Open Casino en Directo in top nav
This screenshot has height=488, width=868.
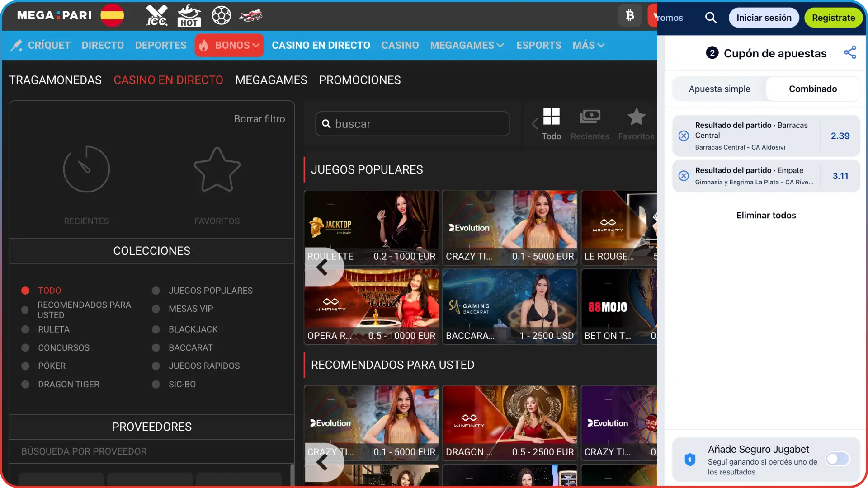pos(321,45)
